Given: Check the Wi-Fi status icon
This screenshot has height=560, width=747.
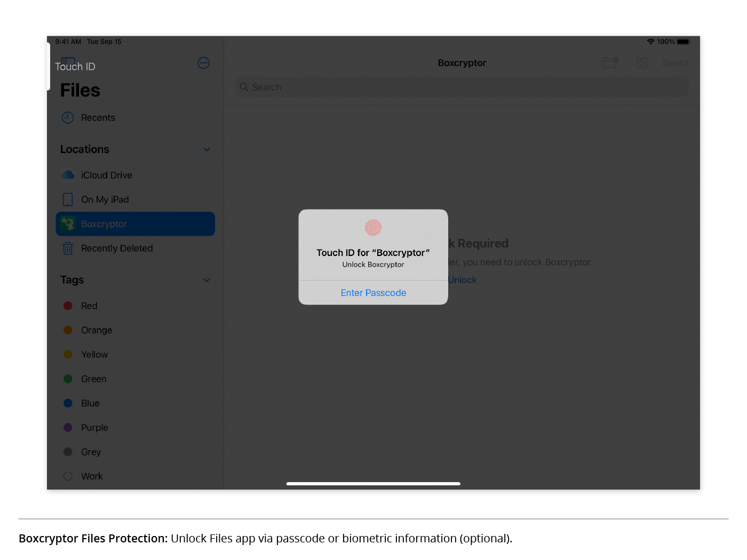Looking at the screenshot, I should point(650,42).
